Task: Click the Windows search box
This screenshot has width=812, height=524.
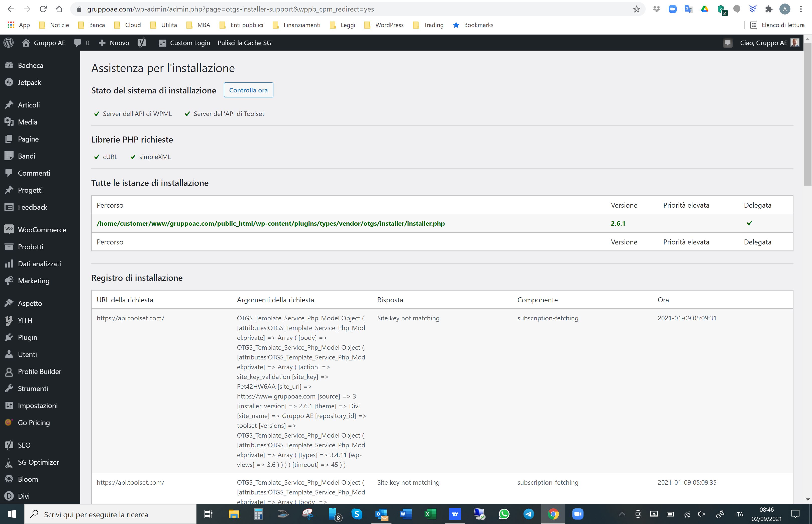Action: [x=110, y=514]
